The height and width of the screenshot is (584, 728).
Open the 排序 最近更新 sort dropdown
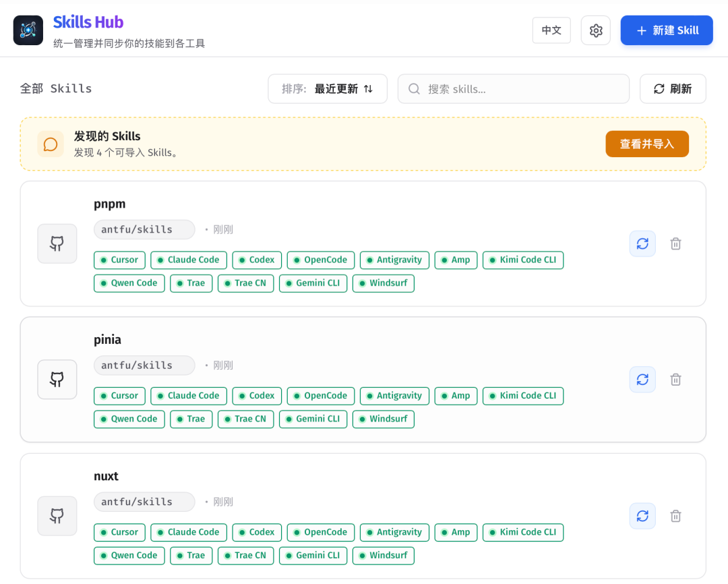tap(328, 89)
